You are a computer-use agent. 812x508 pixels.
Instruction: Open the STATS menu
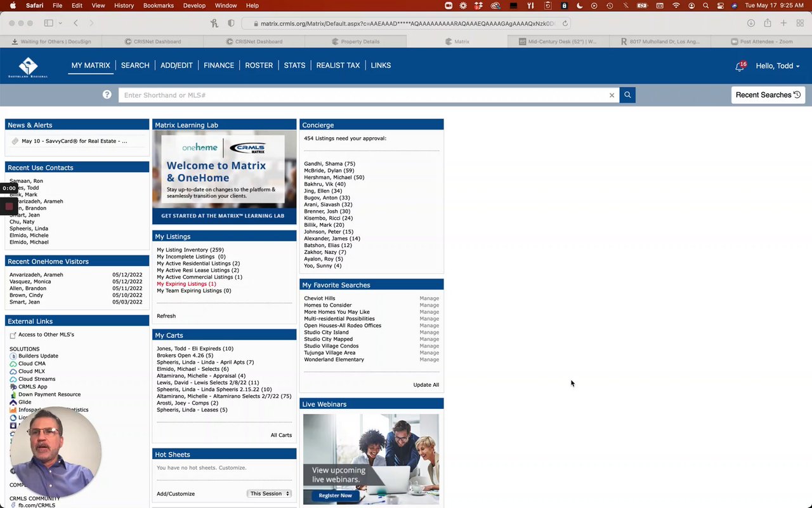point(294,65)
